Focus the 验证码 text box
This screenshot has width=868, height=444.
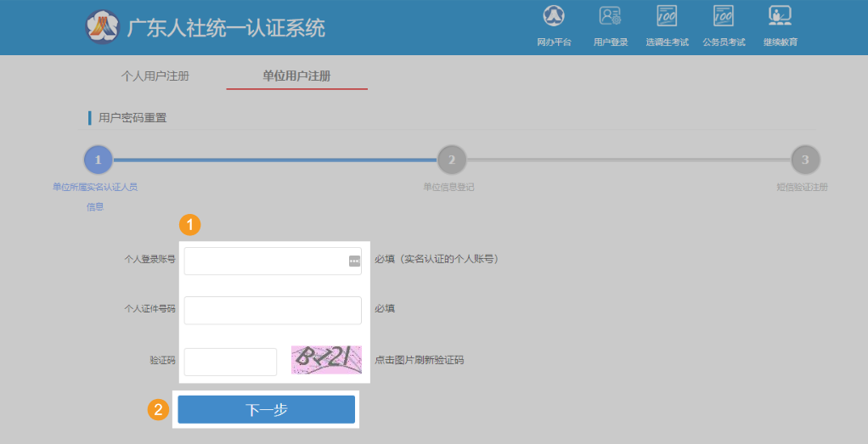pos(230,361)
